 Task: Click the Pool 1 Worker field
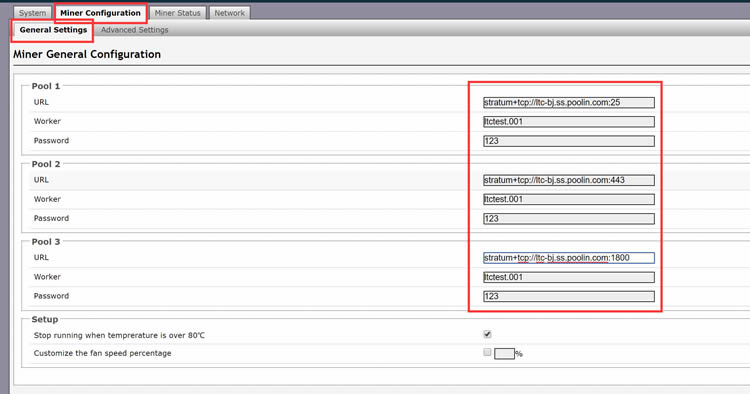(x=569, y=121)
